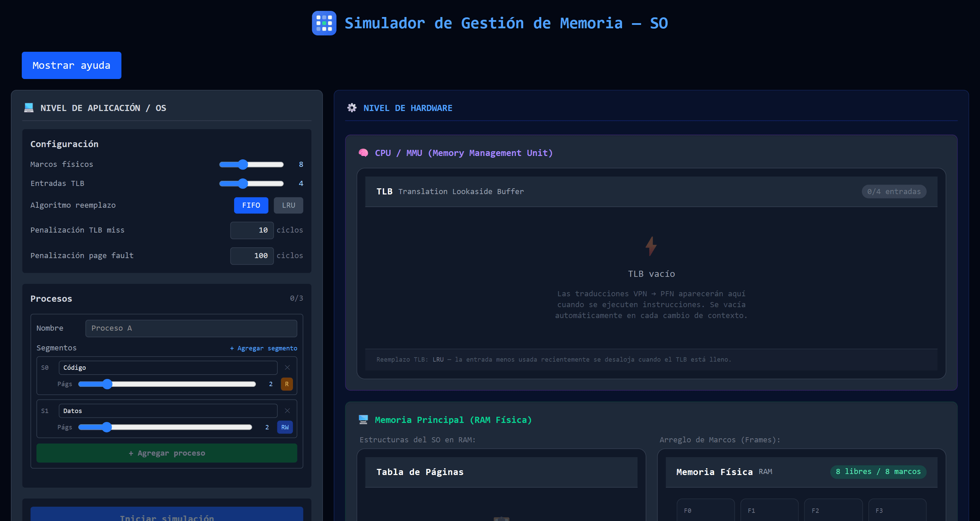Select FIFO replacement algorithm
Screen dimensions: 980x521
coord(251,205)
